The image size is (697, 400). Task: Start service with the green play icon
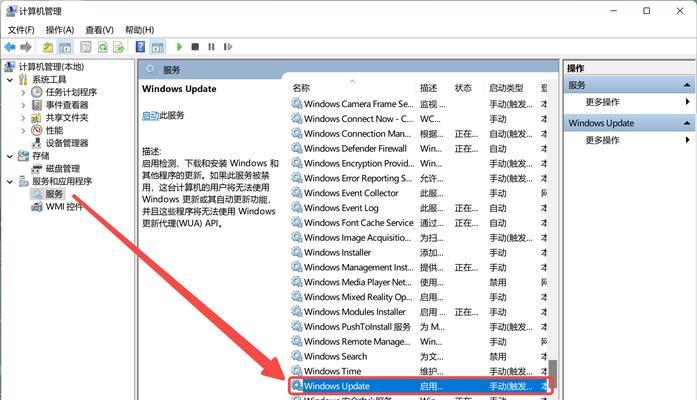click(x=179, y=47)
